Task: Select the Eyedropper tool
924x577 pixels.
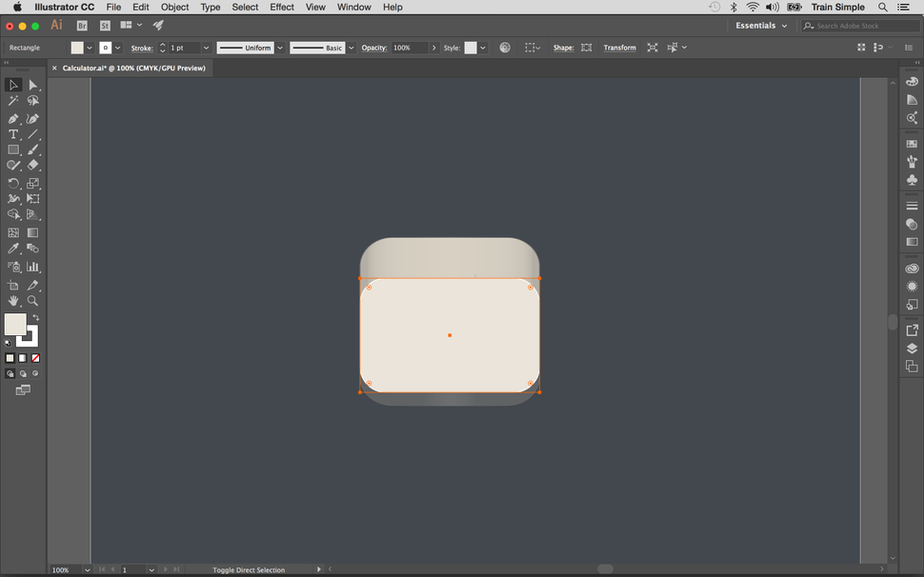Action: click(13, 248)
